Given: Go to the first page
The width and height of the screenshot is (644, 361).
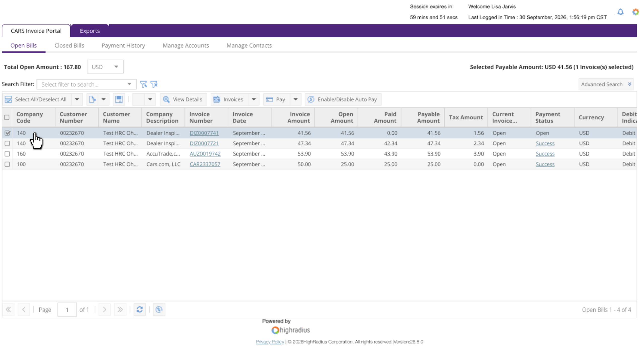Looking at the screenshot, I should (8, 309).
